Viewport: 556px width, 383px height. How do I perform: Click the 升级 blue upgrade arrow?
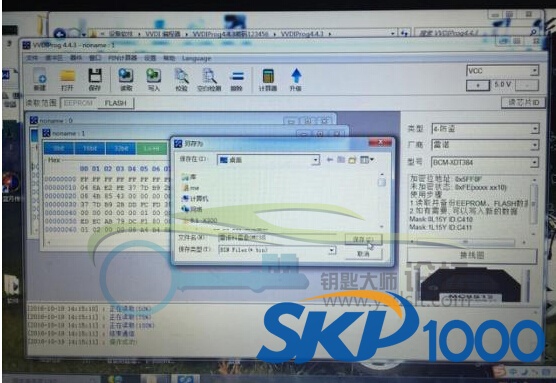[x=296, y=79]
